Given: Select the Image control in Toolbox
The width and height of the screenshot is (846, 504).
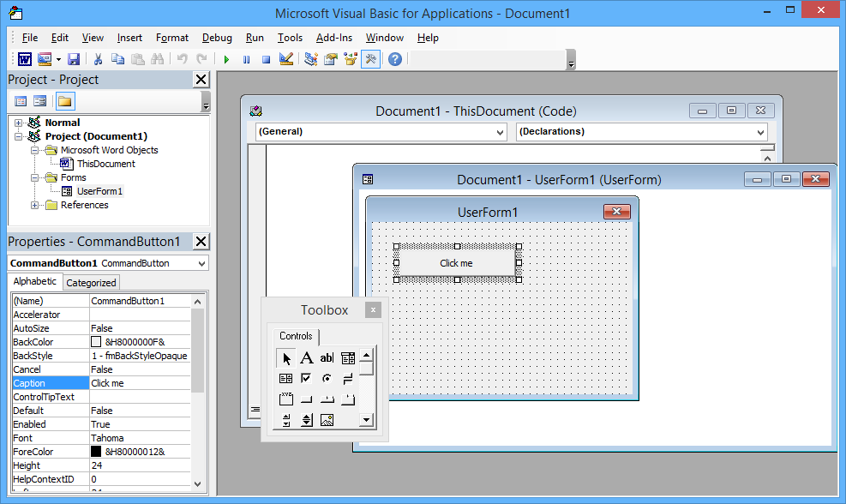Looking at the screenshot, I should click(x=327, y=420).
